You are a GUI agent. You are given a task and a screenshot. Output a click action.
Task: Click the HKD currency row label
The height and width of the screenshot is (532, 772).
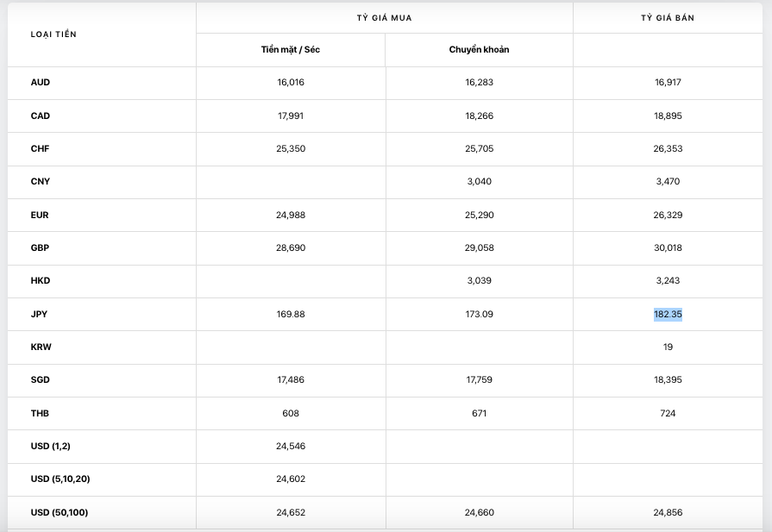[41, 281]
